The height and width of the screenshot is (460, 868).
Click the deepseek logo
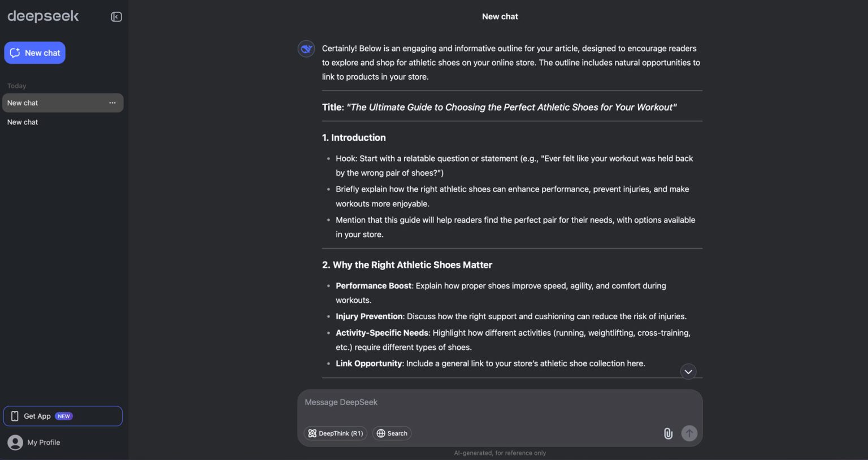[x=44, y=16]
